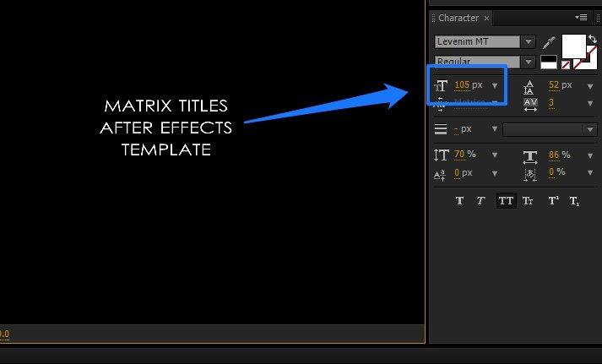Pick a color with the eyedropper tool

coord(549,42)
